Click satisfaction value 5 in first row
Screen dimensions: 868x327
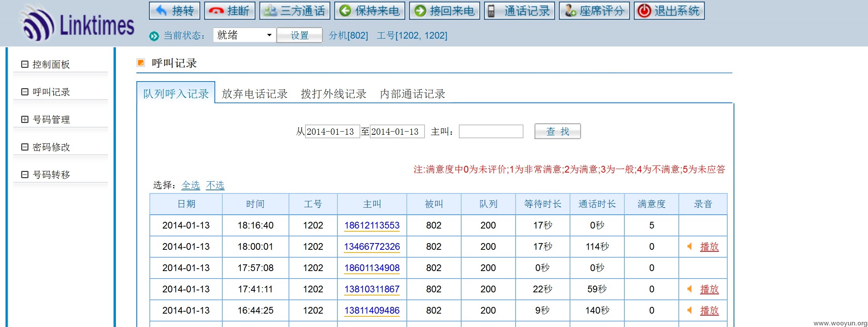(x=652, y=225)
